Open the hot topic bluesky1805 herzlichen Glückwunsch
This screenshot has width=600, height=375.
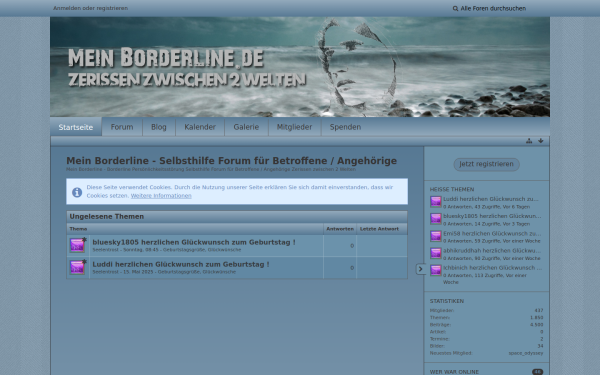pos(492,216)
